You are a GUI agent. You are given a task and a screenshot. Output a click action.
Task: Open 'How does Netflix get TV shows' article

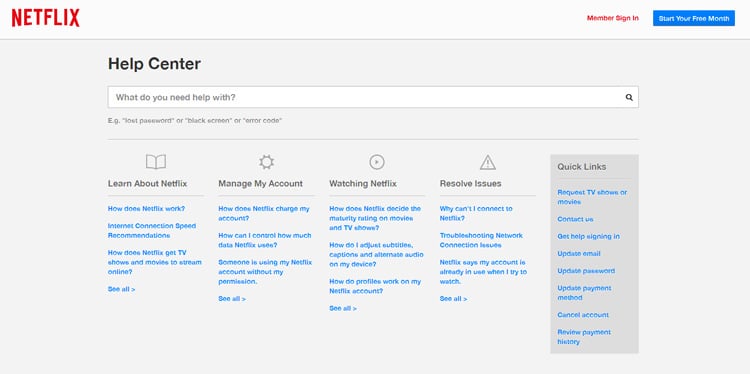(154, 262)
